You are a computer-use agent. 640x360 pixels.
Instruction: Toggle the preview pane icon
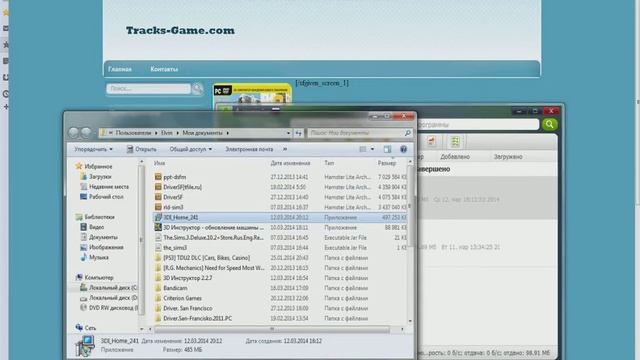pyautogui.click(x=387, y=149)
